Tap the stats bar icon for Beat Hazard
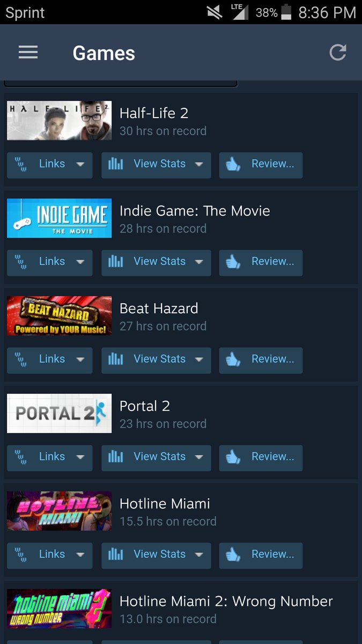362x644 pixels. coord(115,360)
